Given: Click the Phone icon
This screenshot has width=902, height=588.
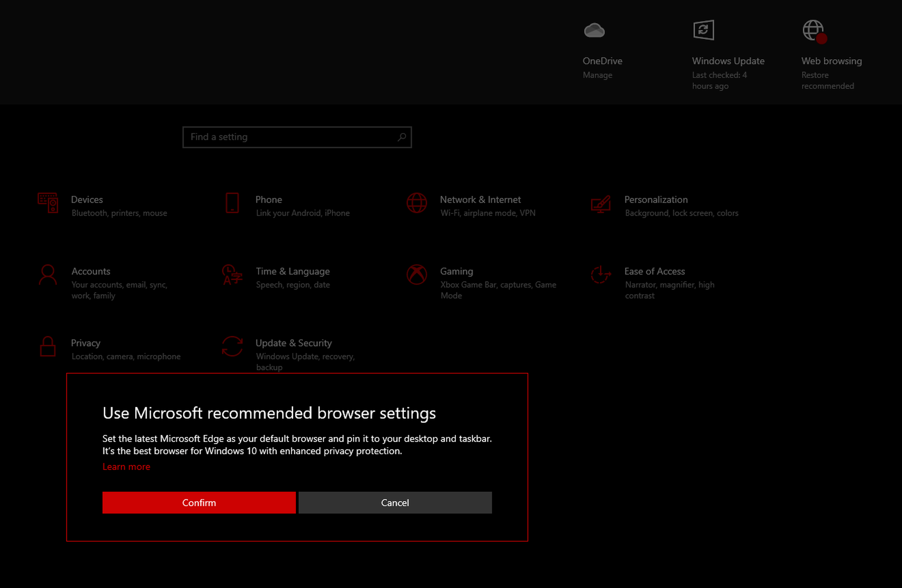Looking at the screenshot, I should (x=232, y=203).
